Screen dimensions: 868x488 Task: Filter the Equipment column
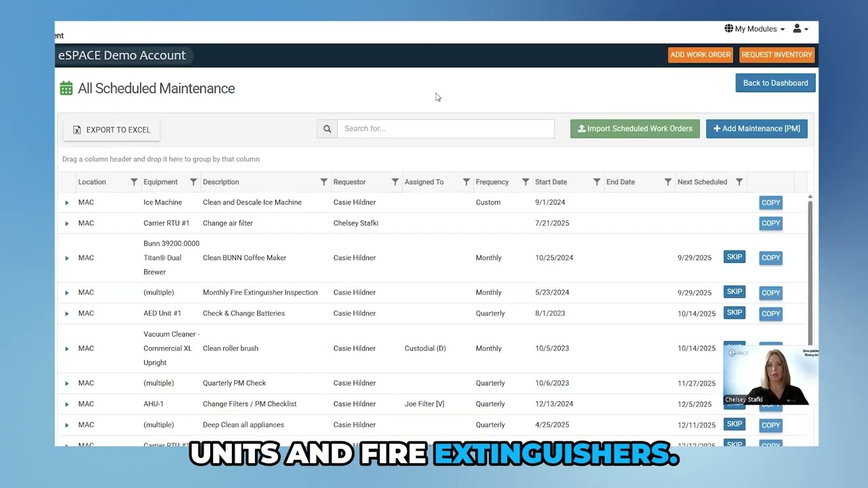[193, 182]
